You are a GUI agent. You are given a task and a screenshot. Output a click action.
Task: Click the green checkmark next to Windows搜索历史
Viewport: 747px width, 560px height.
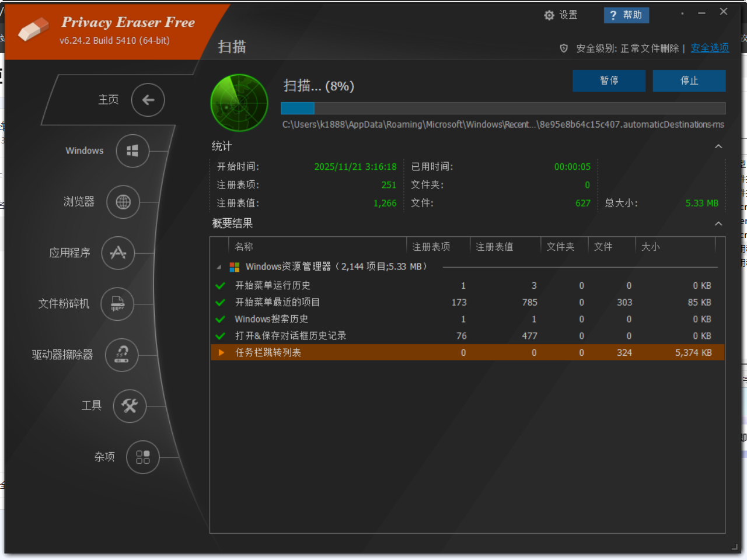click(220, 319)
